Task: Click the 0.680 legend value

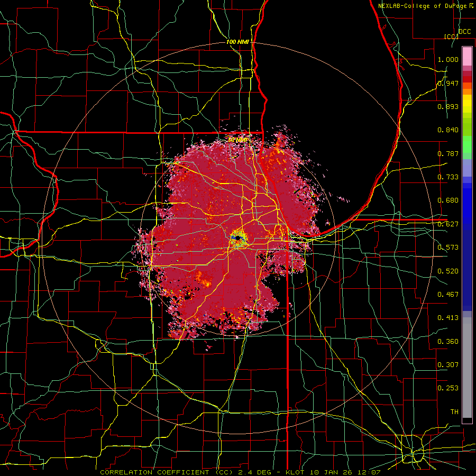Action: [448, 200]
